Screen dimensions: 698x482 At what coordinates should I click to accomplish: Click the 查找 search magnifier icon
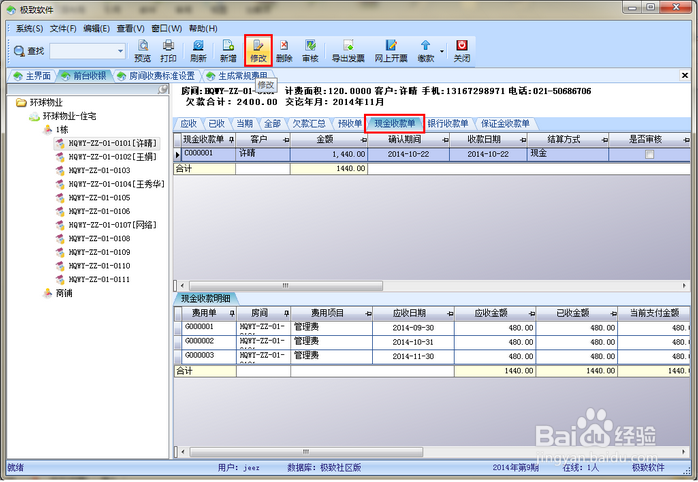tap(19, 51)
